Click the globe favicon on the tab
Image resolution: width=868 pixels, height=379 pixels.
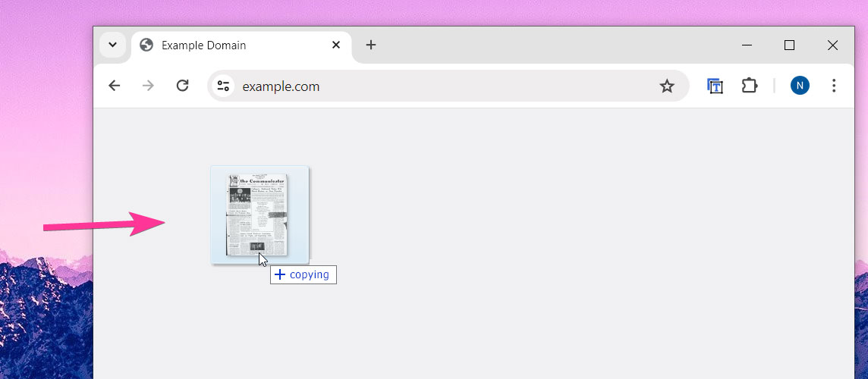coord(147,45)
